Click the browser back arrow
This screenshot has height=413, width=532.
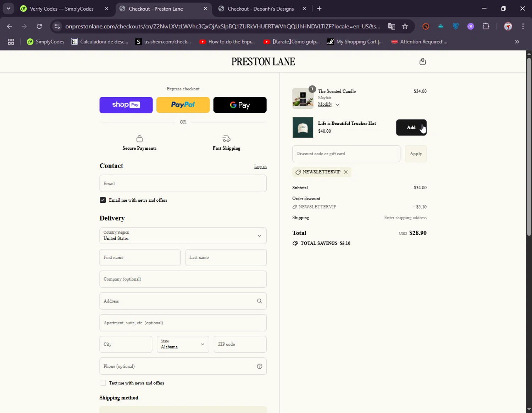click(10, 26)
